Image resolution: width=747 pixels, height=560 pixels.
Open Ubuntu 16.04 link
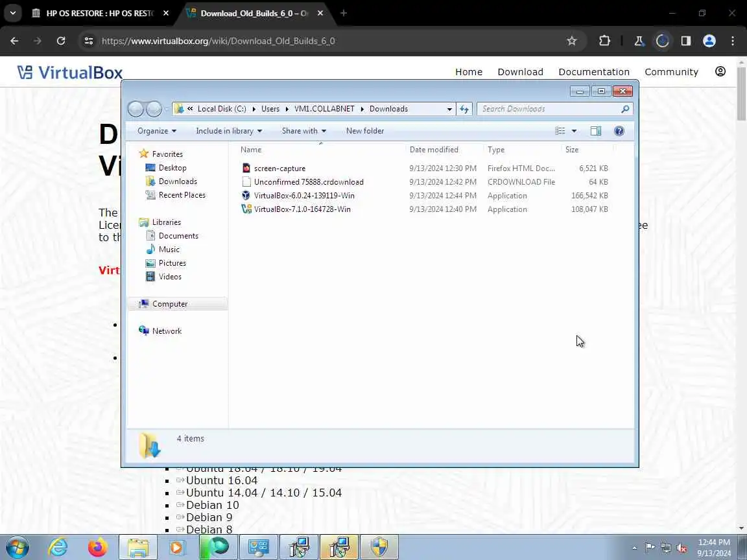click(x=222, y=480)
